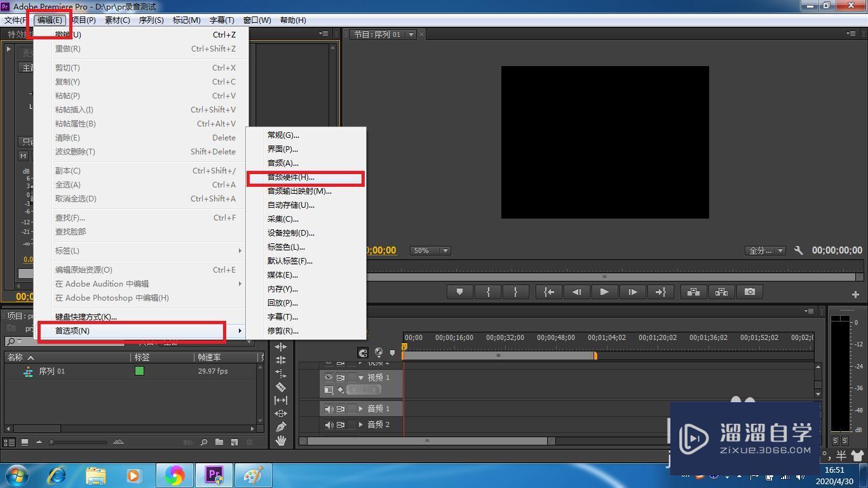Click the Lift button
This screenshot has height=488, width=868.
pos(693,292)
